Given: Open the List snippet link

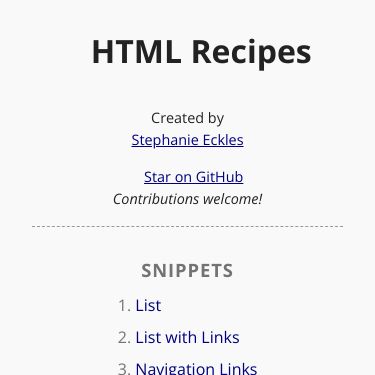Looking at the screenshot, I should pos(148,305).
